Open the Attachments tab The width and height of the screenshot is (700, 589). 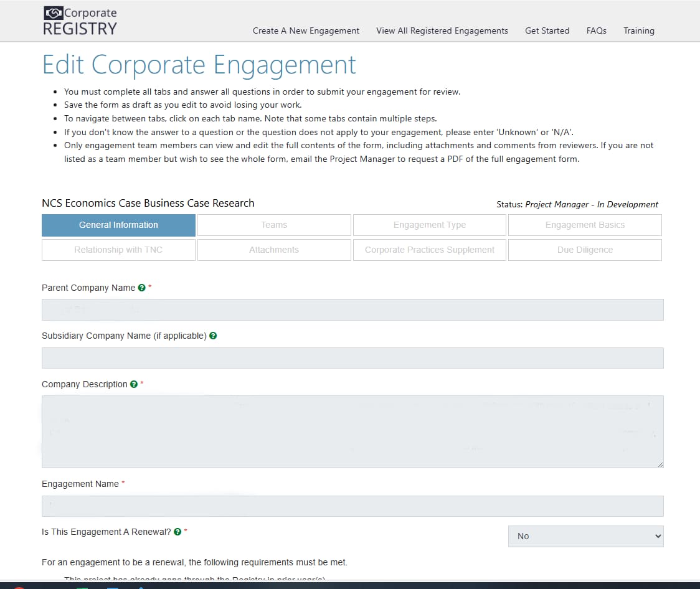(274, 250)
